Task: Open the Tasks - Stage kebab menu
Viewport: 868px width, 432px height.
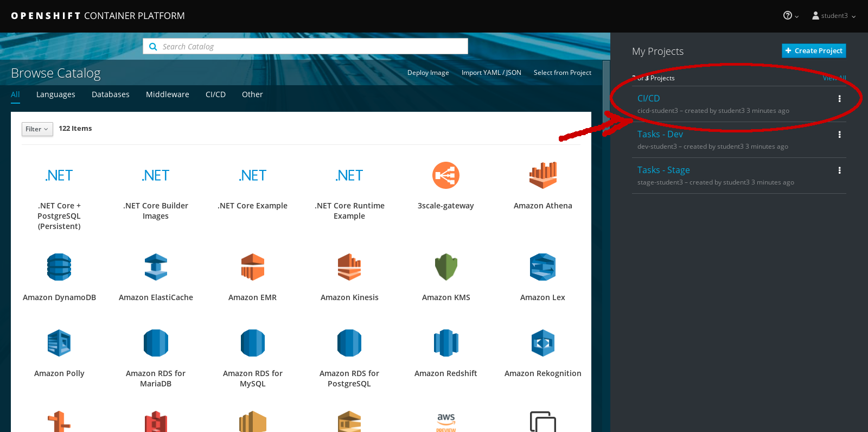Action: (839, 170)
